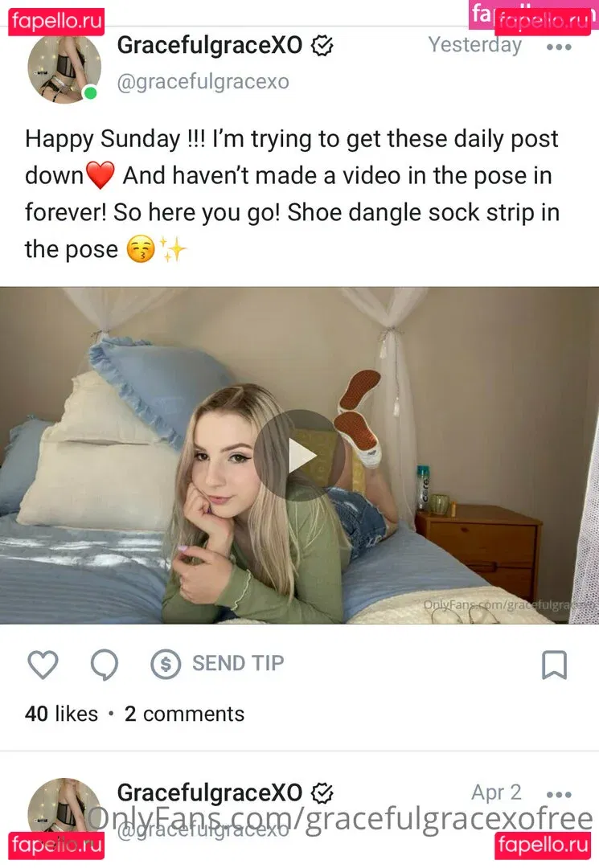Click the dollar sign tip icon
The height and width of the screenshot is (868, 599).
[166, 664]
